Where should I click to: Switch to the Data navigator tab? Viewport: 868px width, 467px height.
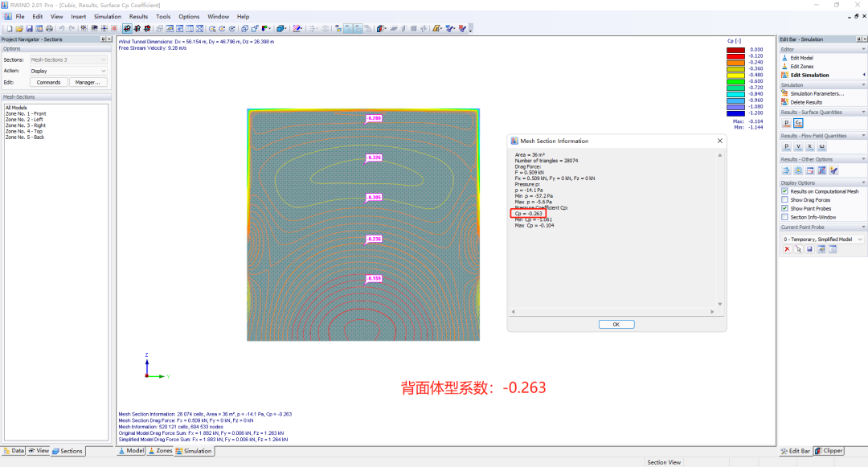[x=14, y=451]
